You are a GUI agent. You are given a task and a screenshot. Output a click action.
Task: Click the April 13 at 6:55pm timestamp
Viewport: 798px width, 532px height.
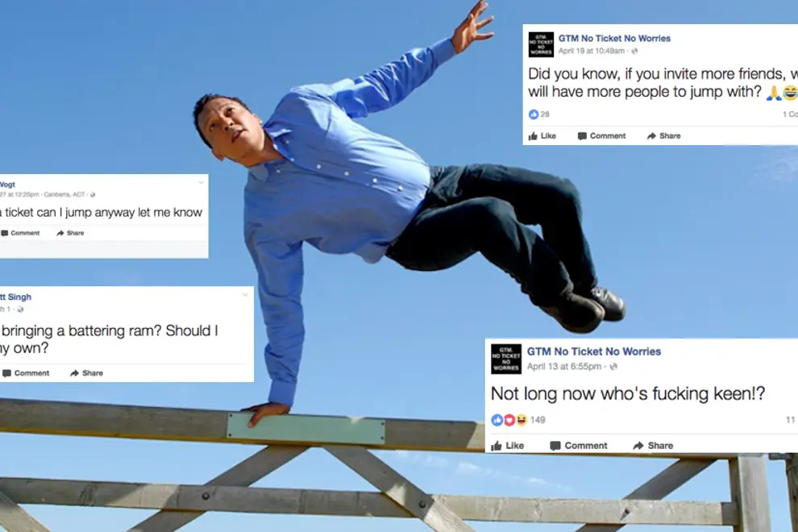click(564, 367)
